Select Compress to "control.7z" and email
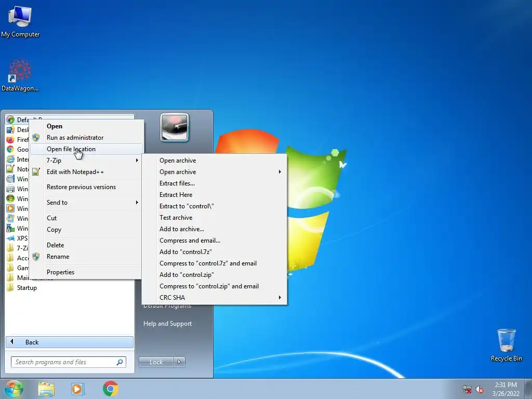This screenshot has height=399, width=532. 215,263
